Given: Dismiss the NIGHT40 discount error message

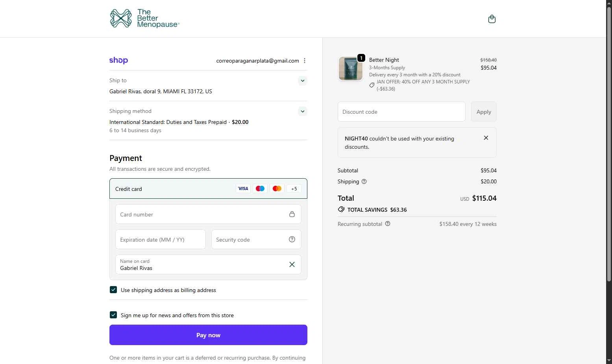Looking at the screenshot, I should click(486, 138).
